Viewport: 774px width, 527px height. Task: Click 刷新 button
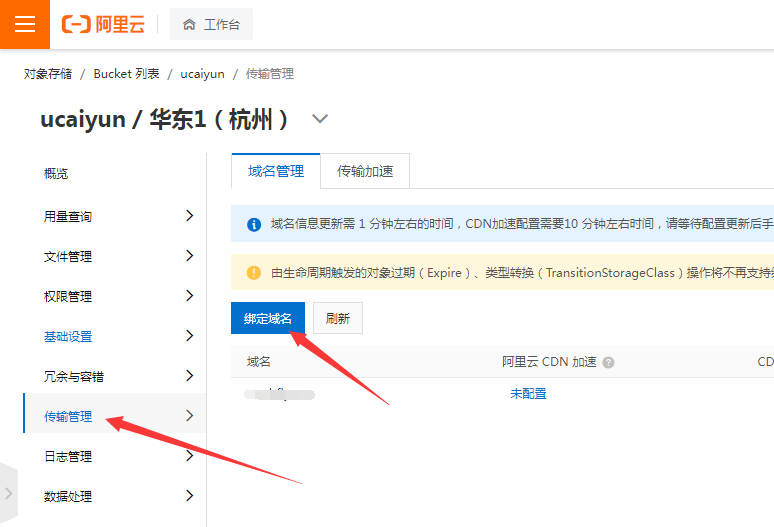(338, 318)
